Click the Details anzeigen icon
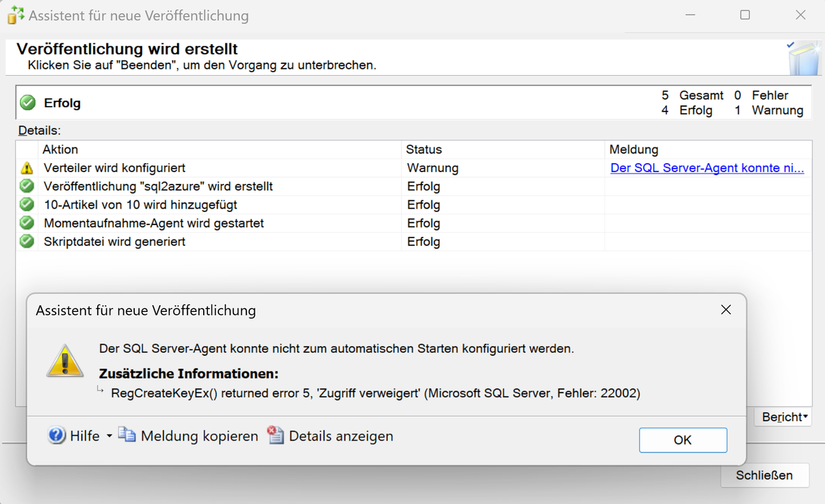 pyautogui.click(x=275, y=435)
